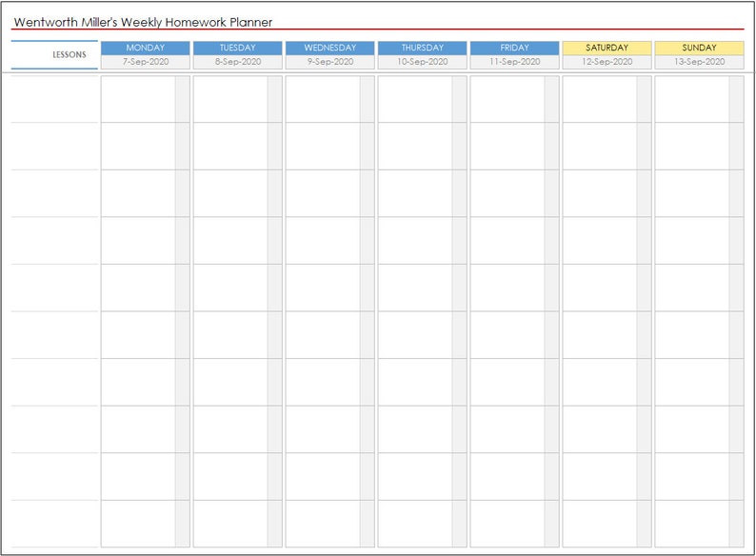The height and width of the screenshot is (556, 756).
Task: Click the 7-Sep-2020 date cell
Action: [x=145, y=62]
